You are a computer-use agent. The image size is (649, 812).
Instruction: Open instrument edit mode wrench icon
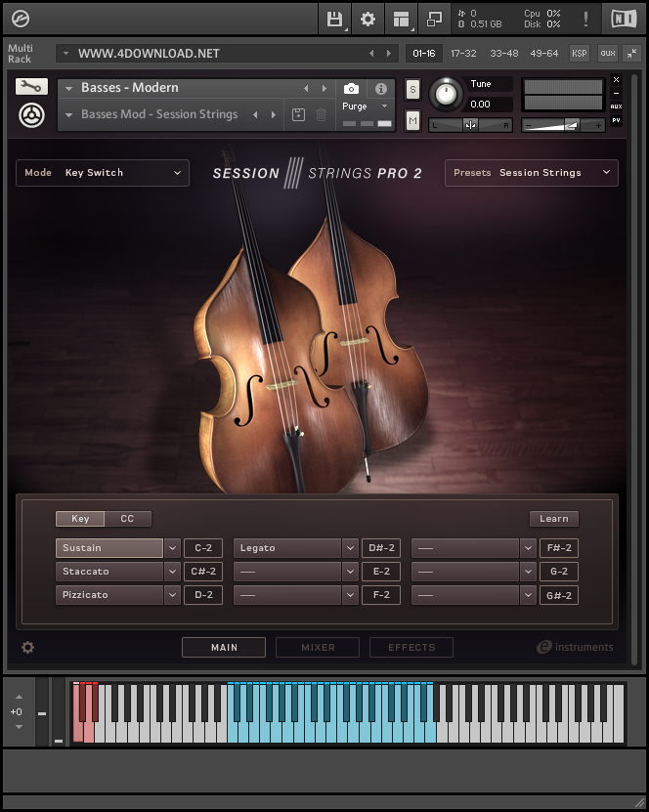point(31,86)
